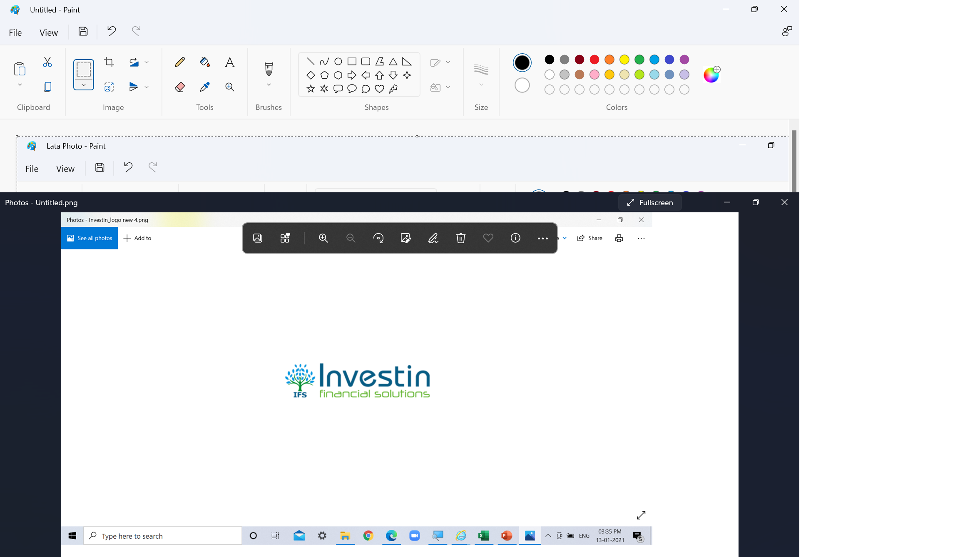The height and width of the screenshot is (557, 980).
Task: Click Edit image icon in Photos toolbar
Action: pos(405,238)
